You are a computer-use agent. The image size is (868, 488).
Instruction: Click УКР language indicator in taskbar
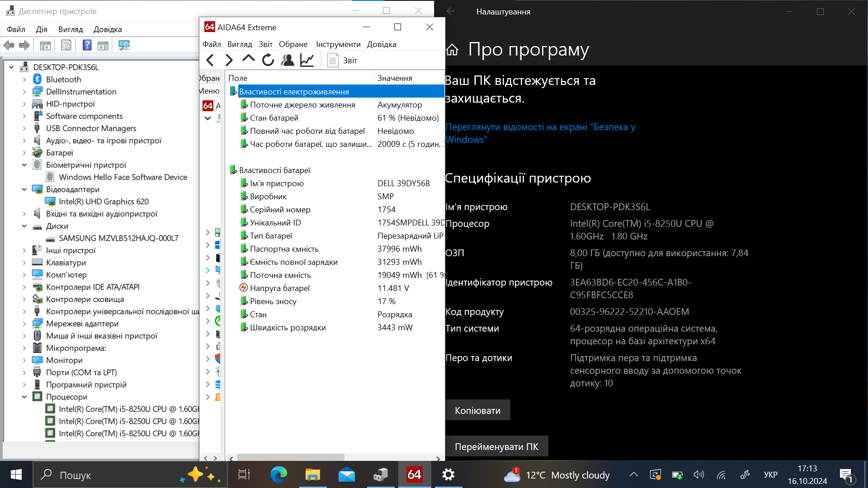click(770, 474)
